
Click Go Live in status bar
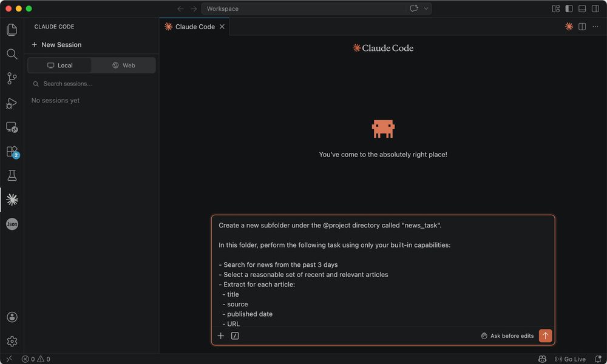pos(571,359)
